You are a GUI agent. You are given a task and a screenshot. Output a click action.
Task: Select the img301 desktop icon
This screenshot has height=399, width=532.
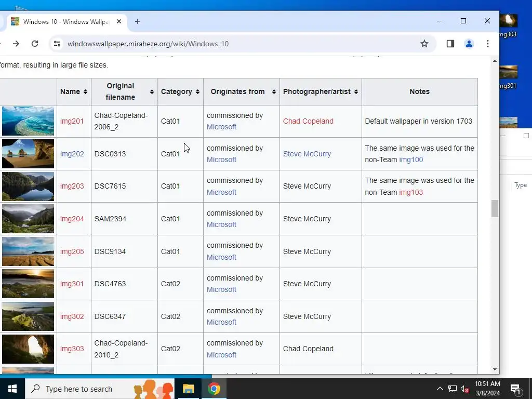point(509,77)
